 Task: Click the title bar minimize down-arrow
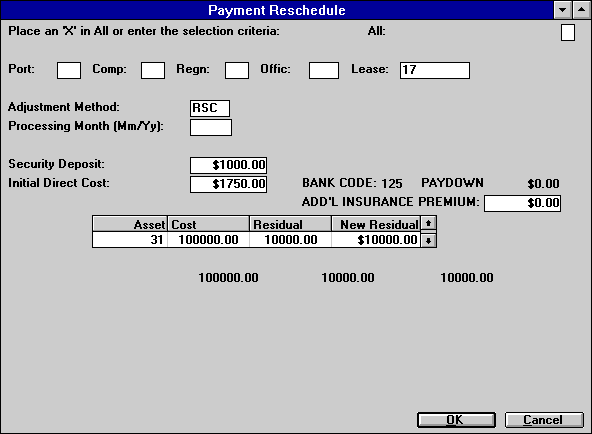[x=563, y=10]
